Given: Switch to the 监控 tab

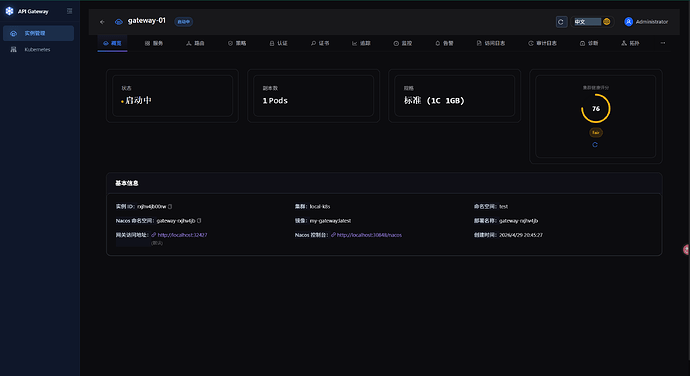Looking at the screenshot, I should tap(403, 43).
